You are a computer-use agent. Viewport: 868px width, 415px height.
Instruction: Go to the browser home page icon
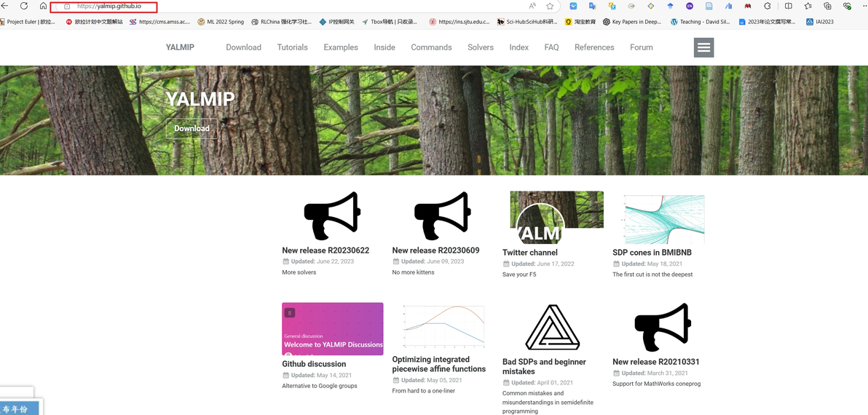[x=43, y=6]
